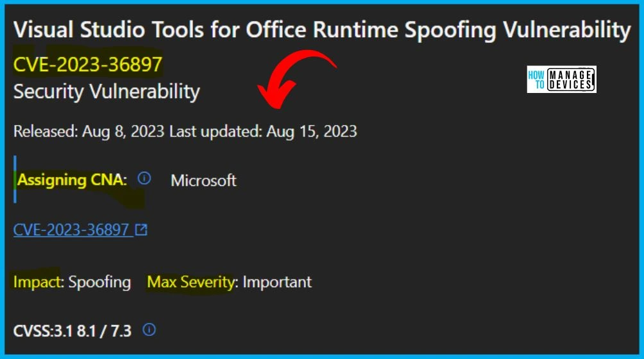The height and width of the screenshot is (359, 644).
Task: Click the How To Manage Devices logo
Action: click(x=561, y=79)
